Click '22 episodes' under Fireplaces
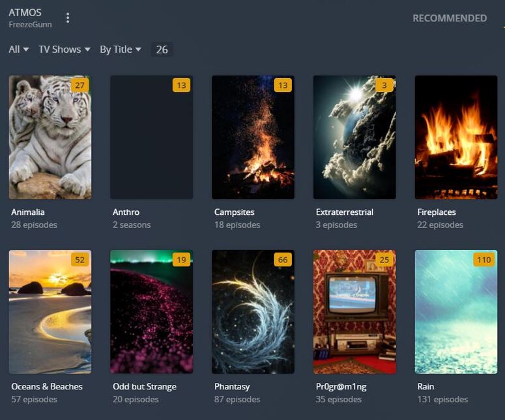Screen dimensions: 505x420 [x=440, y=225]
